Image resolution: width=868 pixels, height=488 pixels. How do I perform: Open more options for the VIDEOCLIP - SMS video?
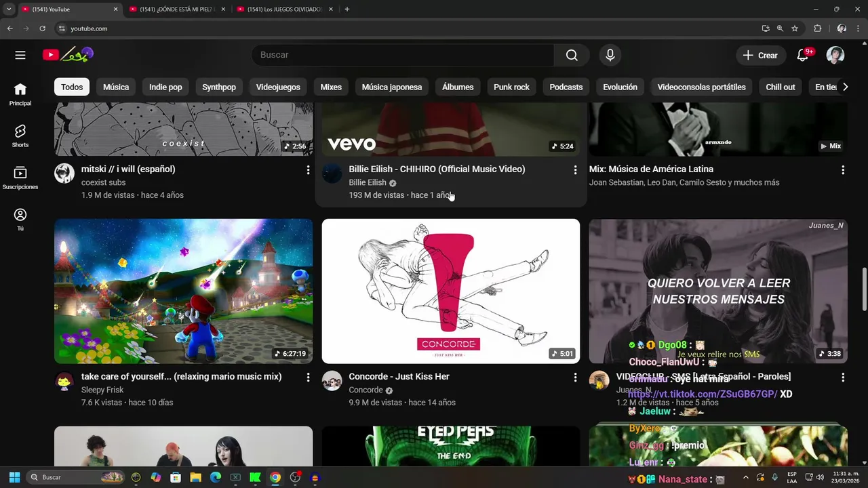pyautogui.click(x=843, y=378)
